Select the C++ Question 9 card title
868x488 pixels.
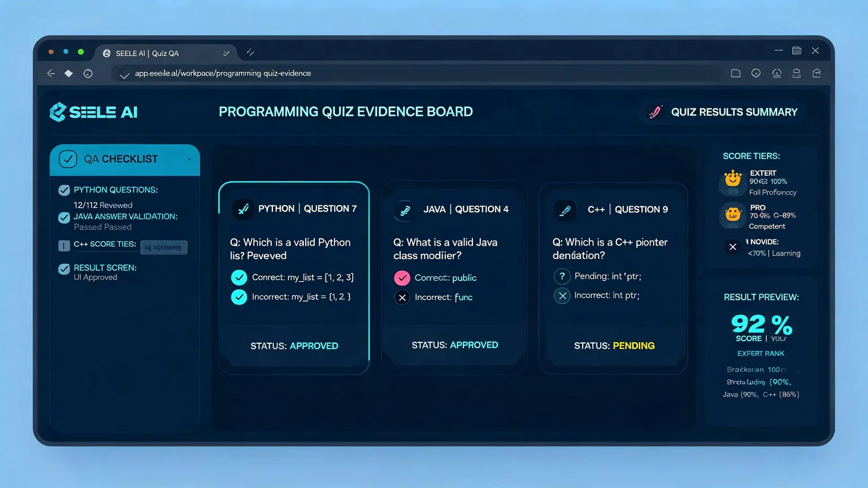(x=628, y=210)
